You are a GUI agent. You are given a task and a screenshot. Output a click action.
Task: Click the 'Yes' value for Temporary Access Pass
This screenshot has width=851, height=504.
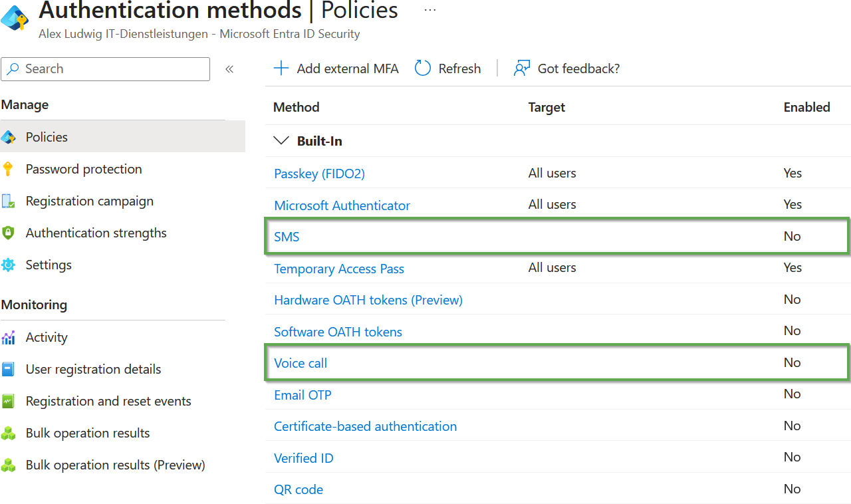coord(792,267)
